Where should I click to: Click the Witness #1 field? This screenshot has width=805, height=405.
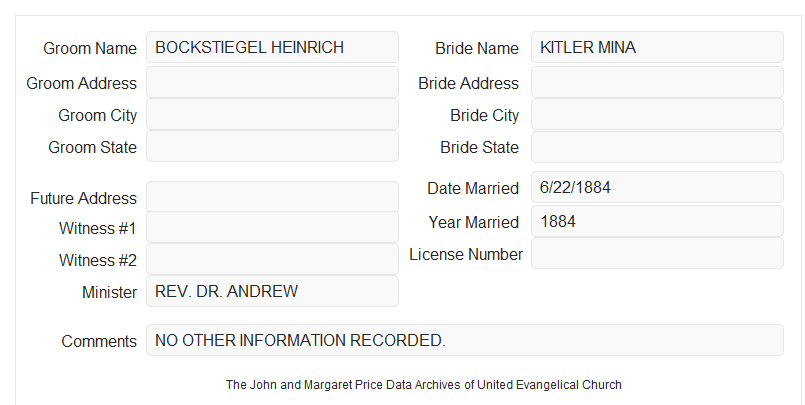(x=272, y=227)
